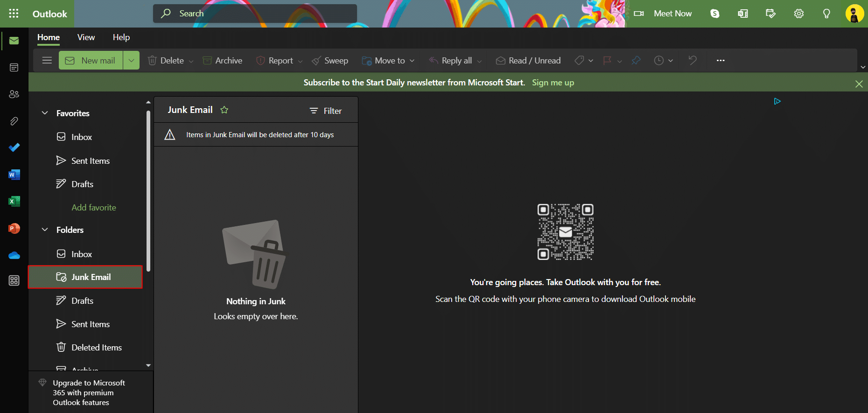This screenshot has width=868, height=413.
Task: Open the Categorize dropdown arrow
Action: [591, 61]
